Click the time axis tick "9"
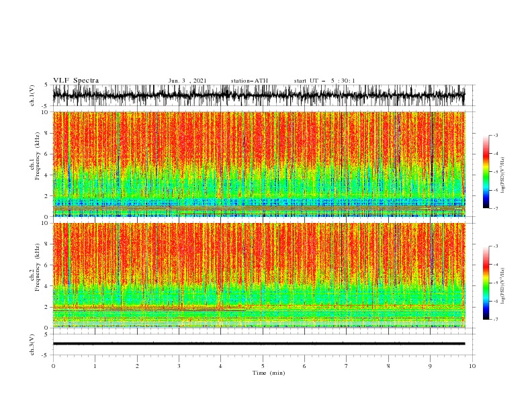This screenshot has height=411, width=532. (x=430, y=366)
